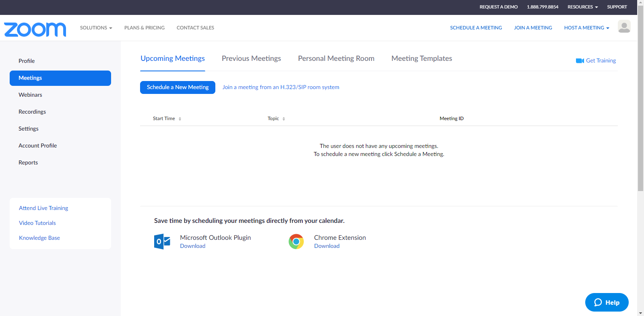Click the Meeting ID column header
The image size is (644, 316).
452,118
